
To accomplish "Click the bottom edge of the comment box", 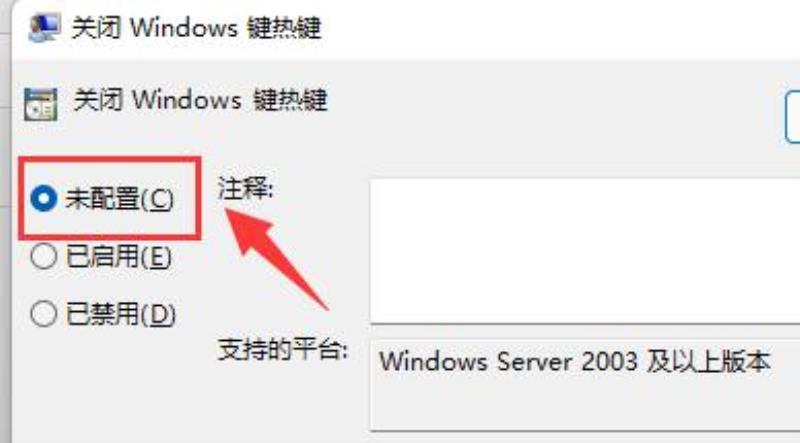I will tap(585, 323).
